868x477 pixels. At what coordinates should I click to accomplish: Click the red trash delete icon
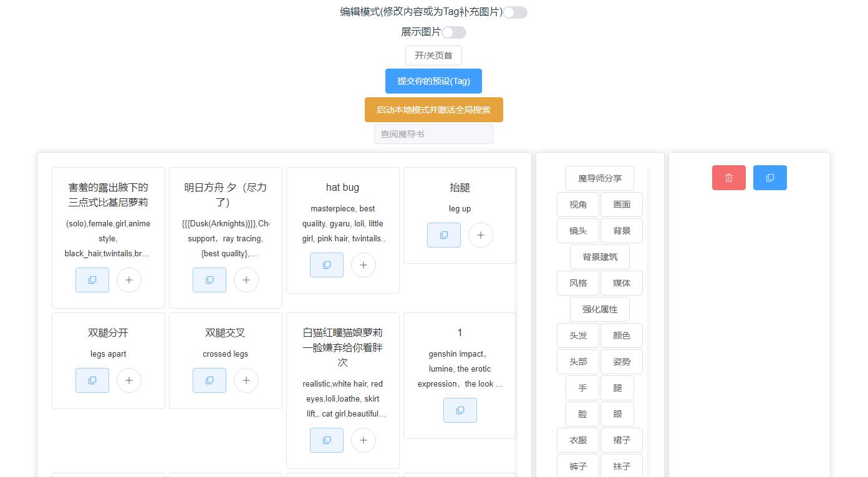point(728,178)
